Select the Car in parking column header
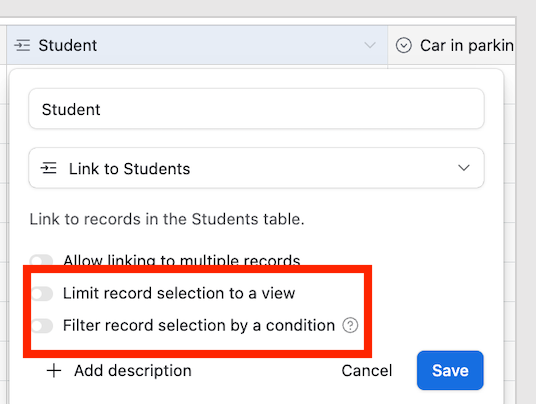 coord(452,45)
